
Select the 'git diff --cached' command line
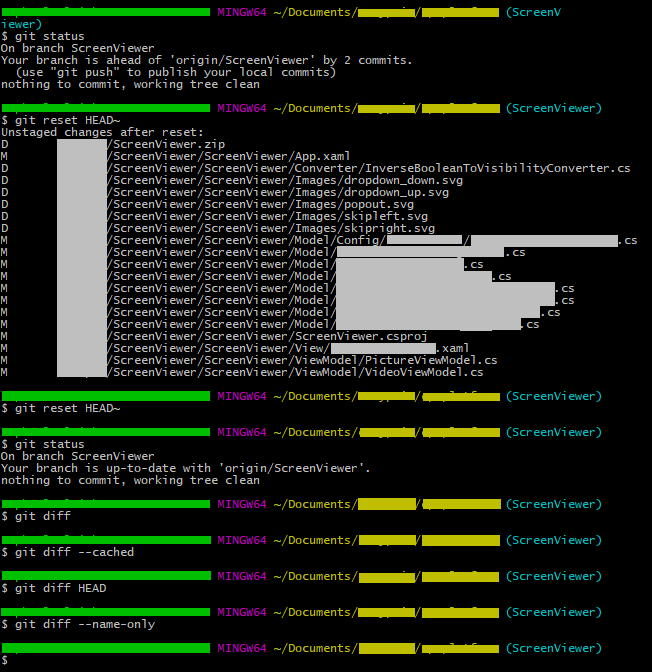click(67, 552)
